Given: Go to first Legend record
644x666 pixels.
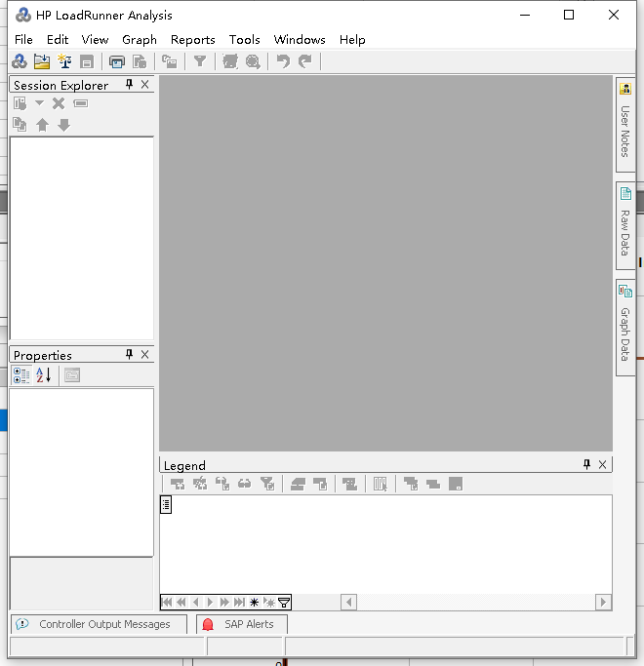Looking at the screenshot, I should [x=167, y=603].
